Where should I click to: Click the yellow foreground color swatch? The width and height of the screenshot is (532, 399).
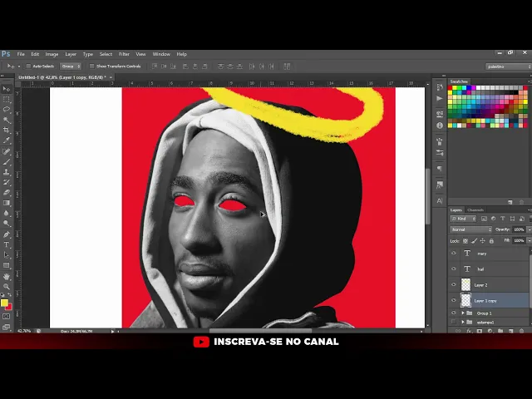4,303
